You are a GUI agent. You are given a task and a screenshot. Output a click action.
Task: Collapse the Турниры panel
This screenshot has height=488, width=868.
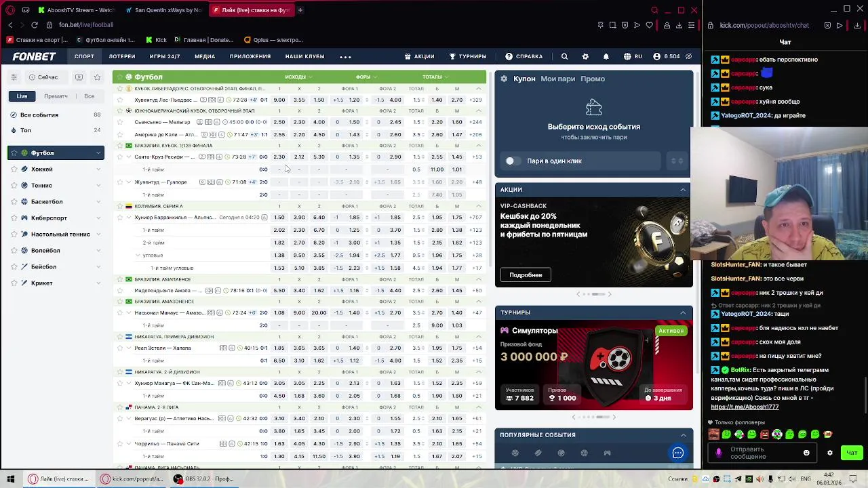(683, 312)
